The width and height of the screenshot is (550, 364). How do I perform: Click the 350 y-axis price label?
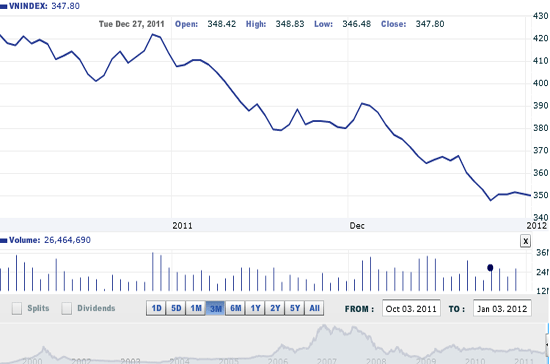tap(541, 195)
